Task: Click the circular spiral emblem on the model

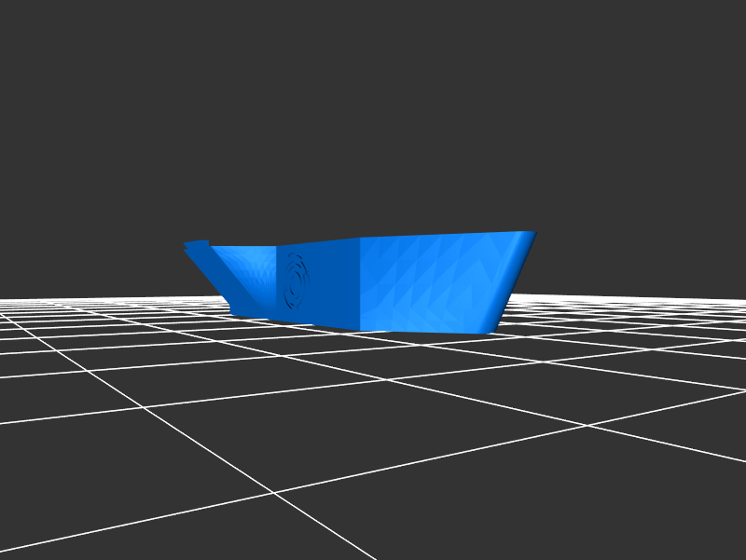Action: [297, 281]
